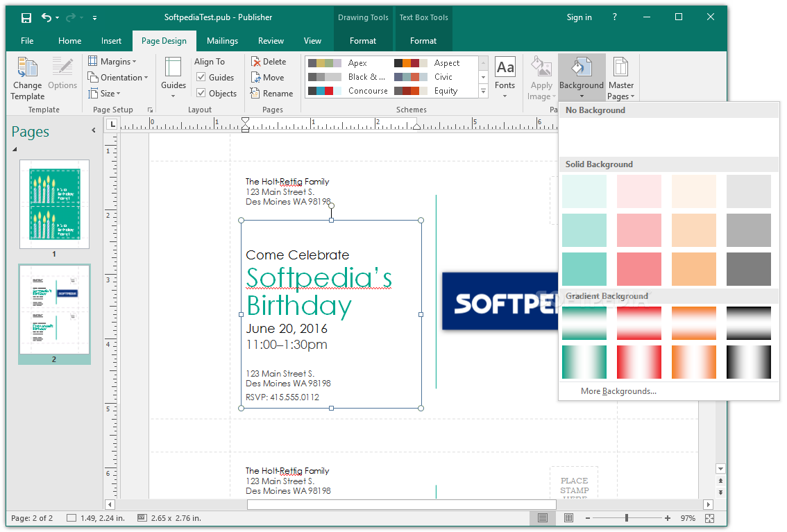Image resolution: width=787 pixels, height=532 pixels.
Task: Open the Help question mark
Action: click(615, 17)
